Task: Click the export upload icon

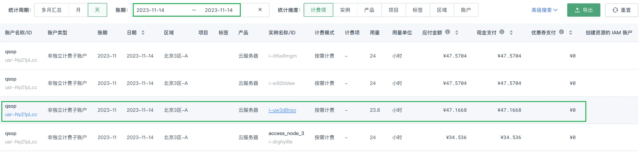Action: click(577, 10)
